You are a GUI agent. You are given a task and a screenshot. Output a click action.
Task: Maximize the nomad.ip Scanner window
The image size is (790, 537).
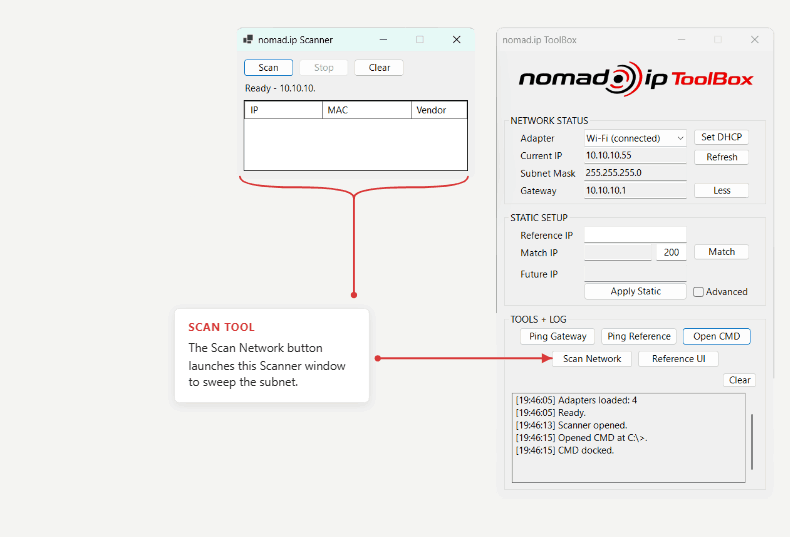click(x=420, y=39)
